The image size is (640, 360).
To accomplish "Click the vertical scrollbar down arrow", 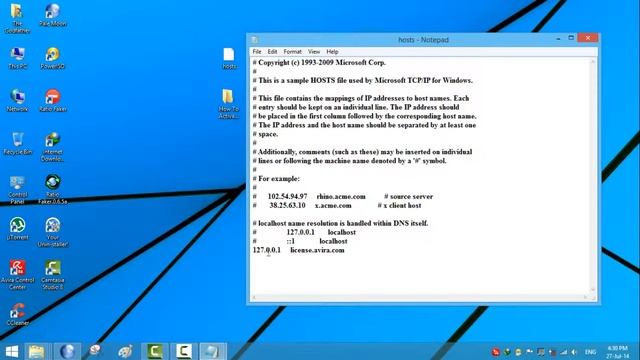I will 593,290.
